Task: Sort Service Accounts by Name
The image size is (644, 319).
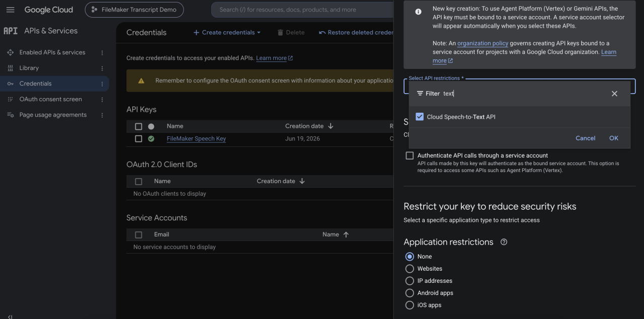Action: point(336,234)
